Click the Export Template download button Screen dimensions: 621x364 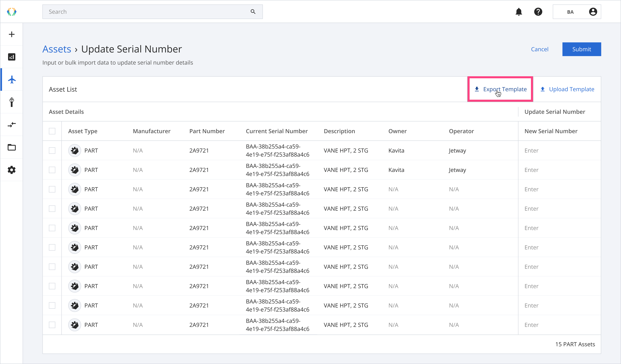[x=500, y=89]
